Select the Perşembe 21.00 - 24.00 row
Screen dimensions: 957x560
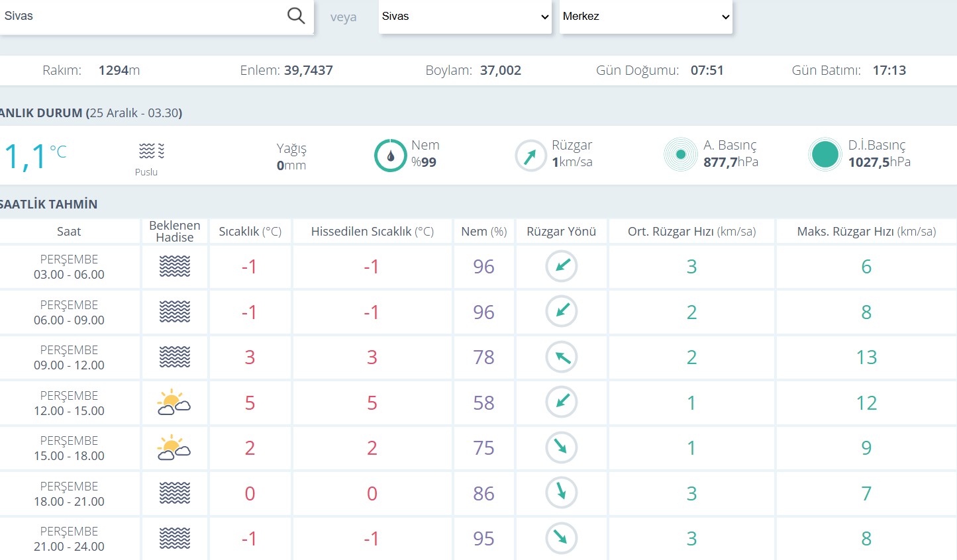coord(69,539)
